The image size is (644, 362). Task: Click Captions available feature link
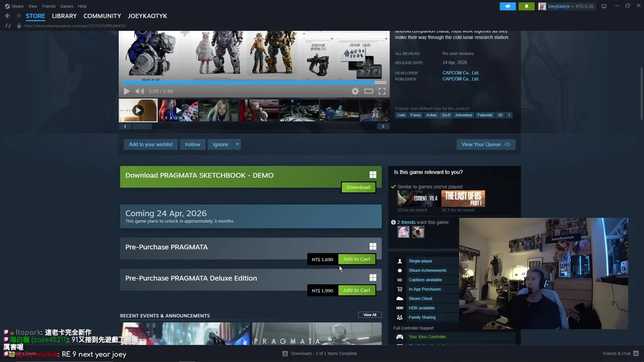[425, 280]
